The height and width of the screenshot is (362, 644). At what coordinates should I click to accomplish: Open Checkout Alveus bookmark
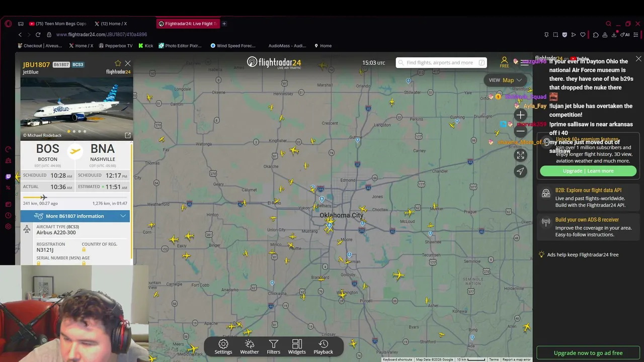(x=39, y=46)
